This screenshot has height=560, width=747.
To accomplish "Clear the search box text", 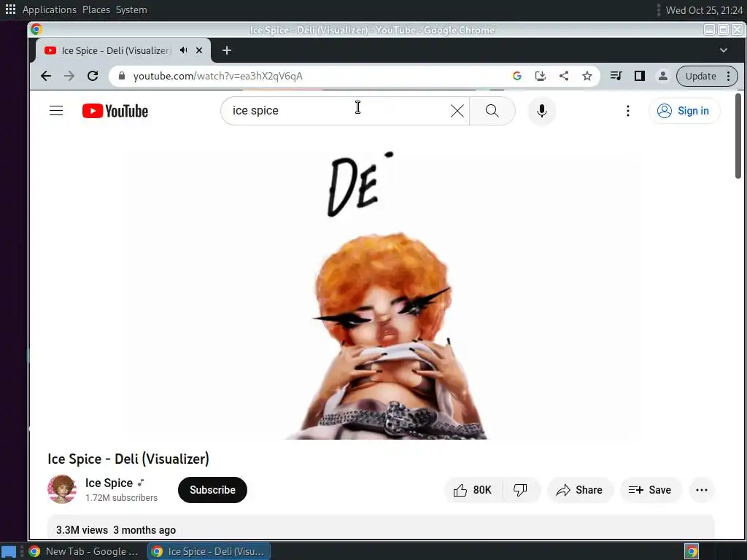I will 457,111.
